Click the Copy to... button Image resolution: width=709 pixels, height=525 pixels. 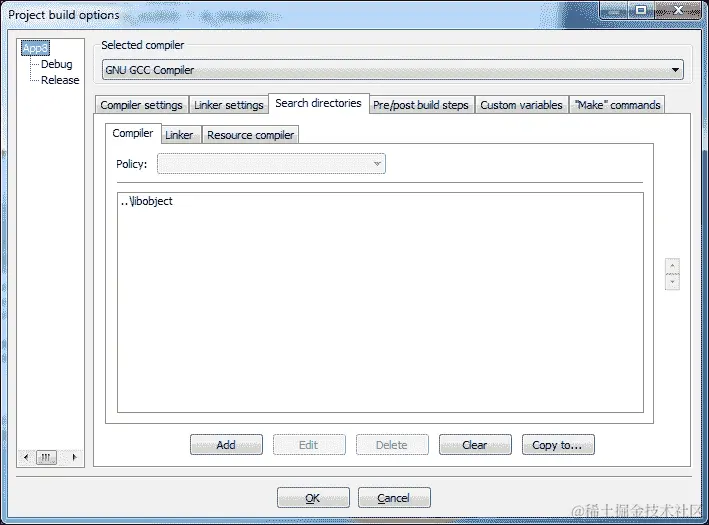(x=558, y=445)
